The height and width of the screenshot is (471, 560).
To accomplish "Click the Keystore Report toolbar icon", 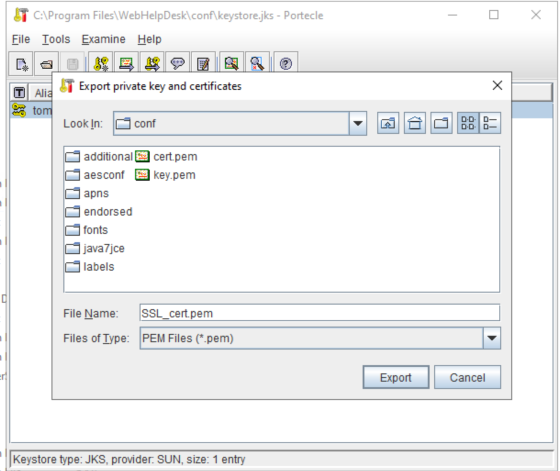I will point(203,64).
